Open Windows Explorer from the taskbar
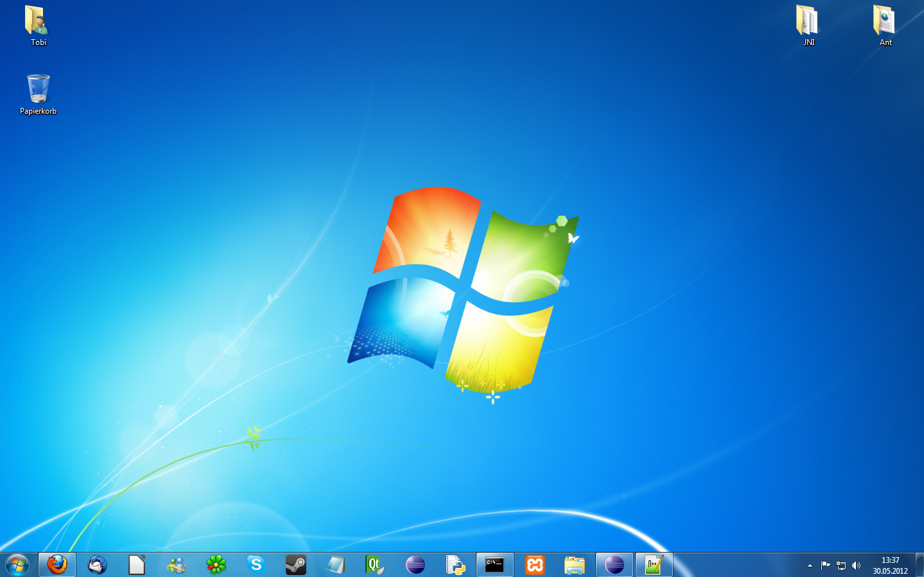 coord(575,565)
